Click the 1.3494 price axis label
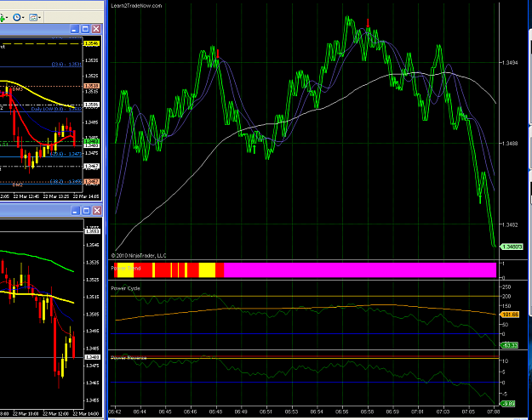This screenshot has width=532, height=420. [x=510, y=63]
